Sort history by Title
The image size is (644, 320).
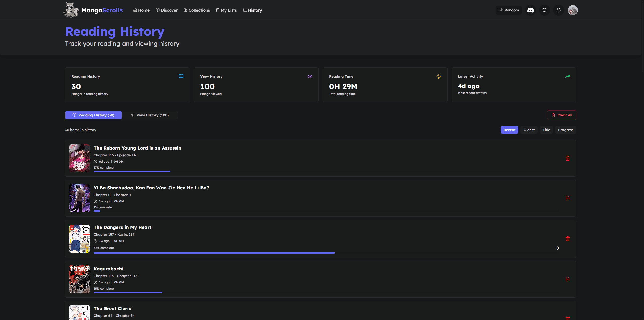[546, 130]
